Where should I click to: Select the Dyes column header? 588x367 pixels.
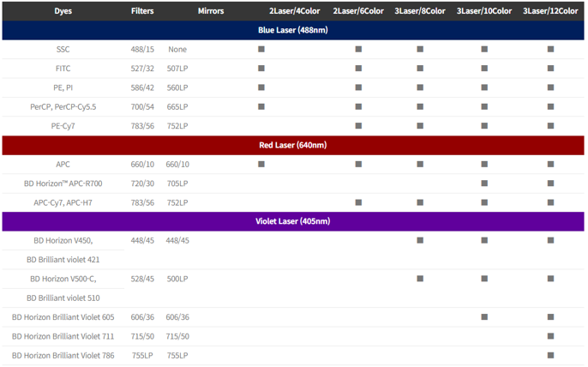click(63, 11)
